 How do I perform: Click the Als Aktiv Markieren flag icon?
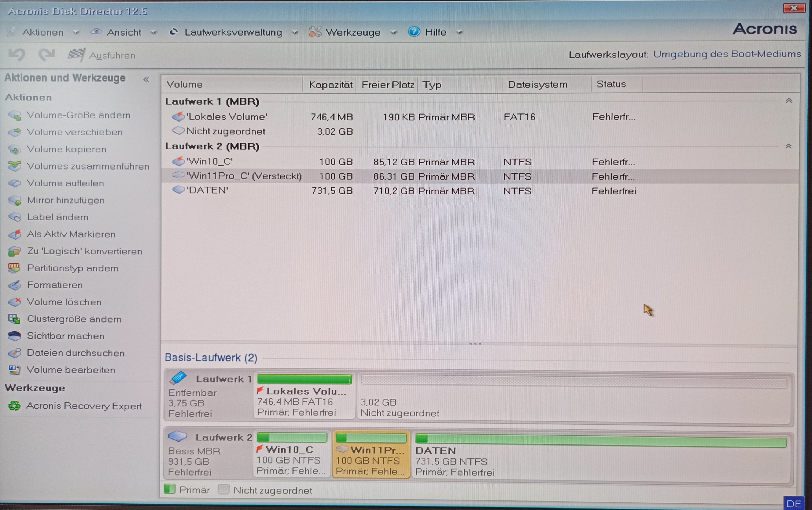click(x=15, y=234)
